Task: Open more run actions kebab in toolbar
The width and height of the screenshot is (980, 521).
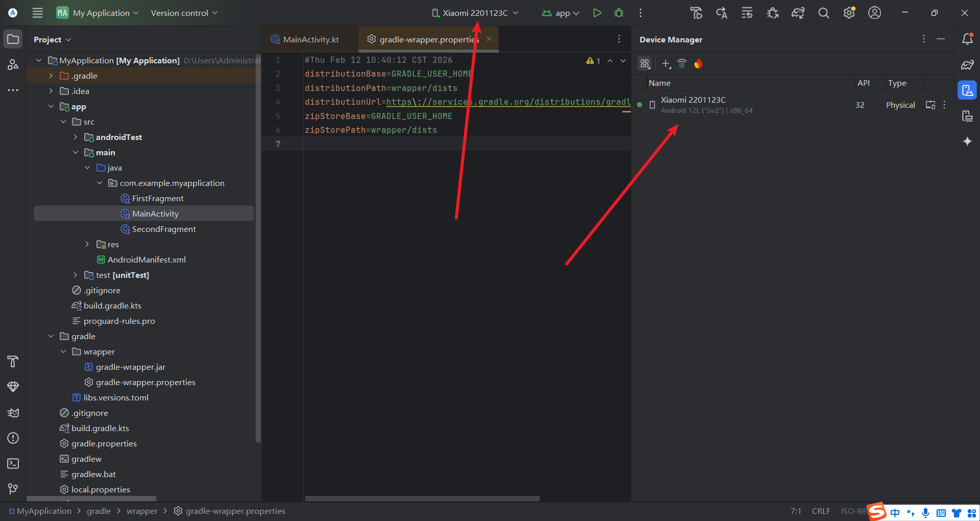Action: pyautogui.click(x=641, y=13)
